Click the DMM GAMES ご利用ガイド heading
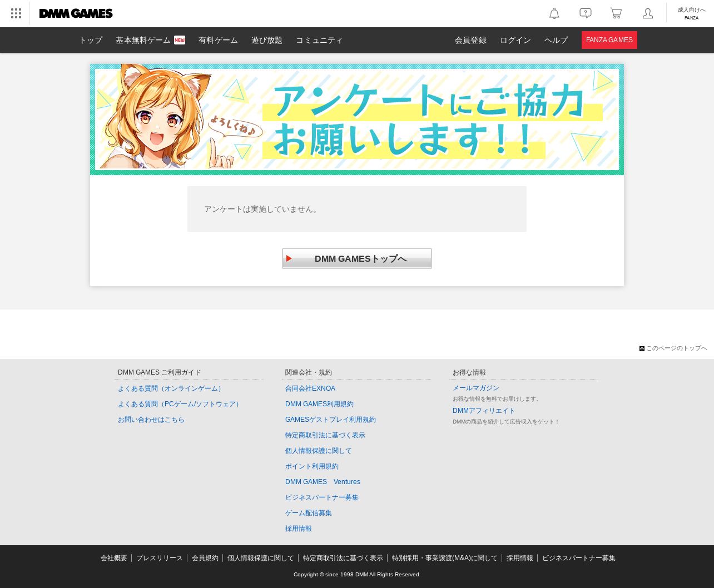Screen dimensions: 714x588 tap(160, 372)
